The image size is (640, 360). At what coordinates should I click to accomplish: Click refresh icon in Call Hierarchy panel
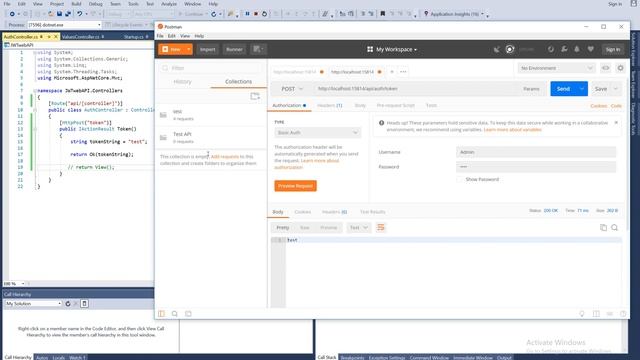click(x=68, y=304)
